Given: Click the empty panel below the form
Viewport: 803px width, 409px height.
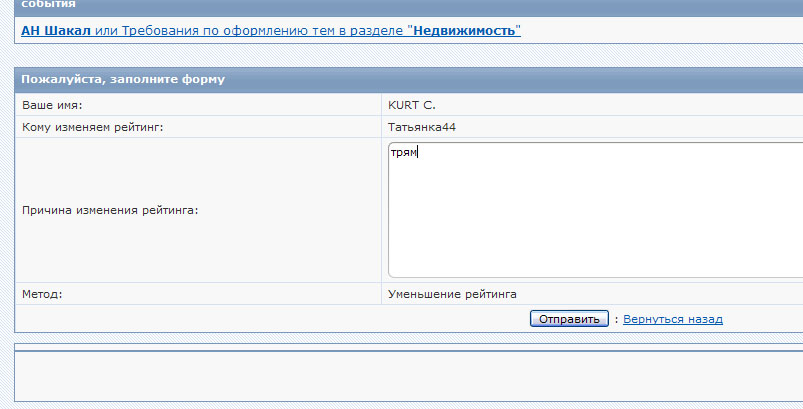Looking at the screenshot, I should 400,375.
